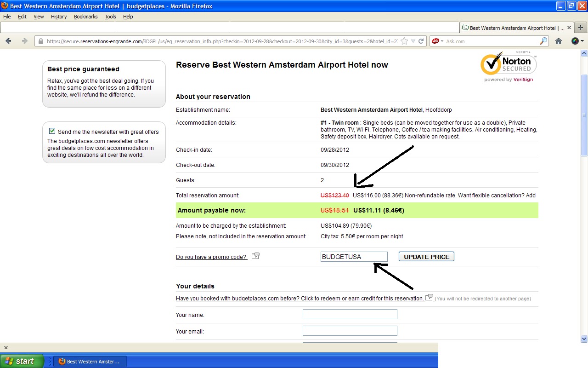Click the Your name input field
This screenshot has width=588, height=368.
350,314
